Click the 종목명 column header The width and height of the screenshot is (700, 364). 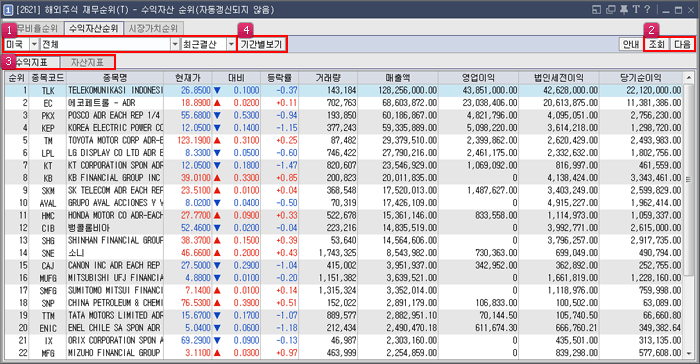pyautogui.click(x=115, y=78)
